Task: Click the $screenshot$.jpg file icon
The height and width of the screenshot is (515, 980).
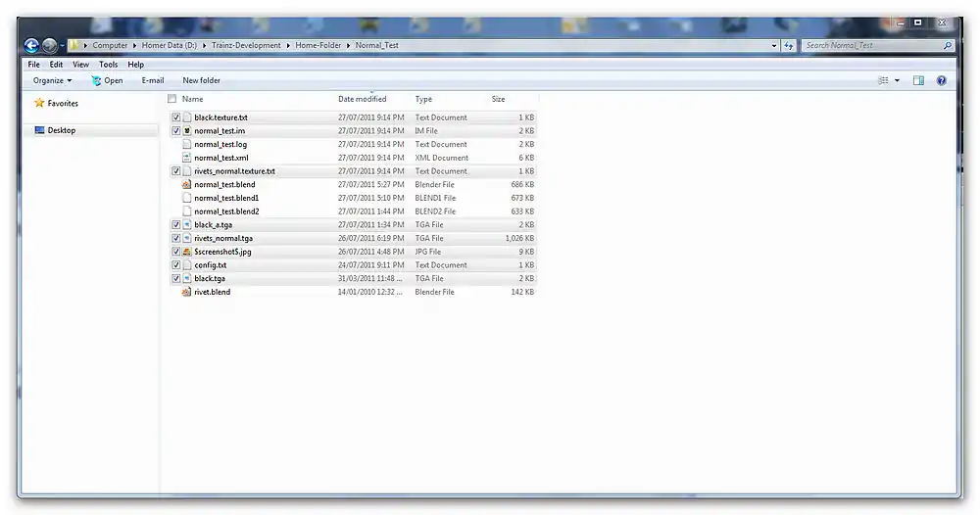Action: (x=186, y=252)
